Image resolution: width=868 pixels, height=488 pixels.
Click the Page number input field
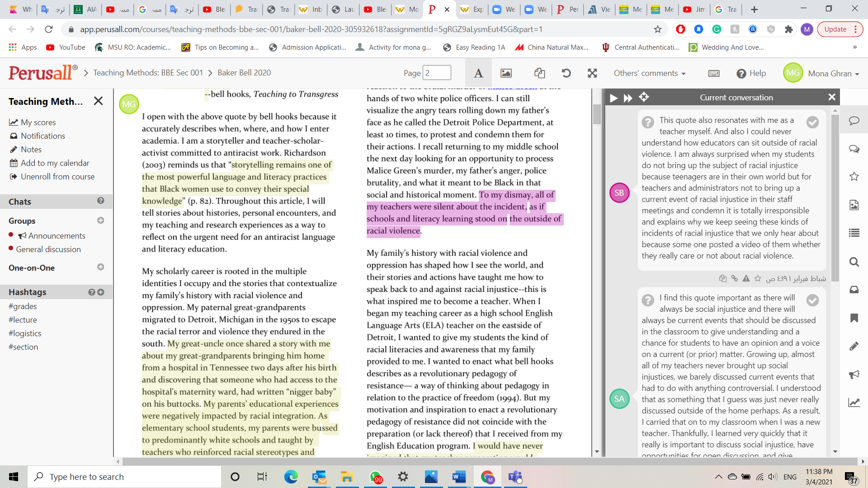click(x=437, y=73)
